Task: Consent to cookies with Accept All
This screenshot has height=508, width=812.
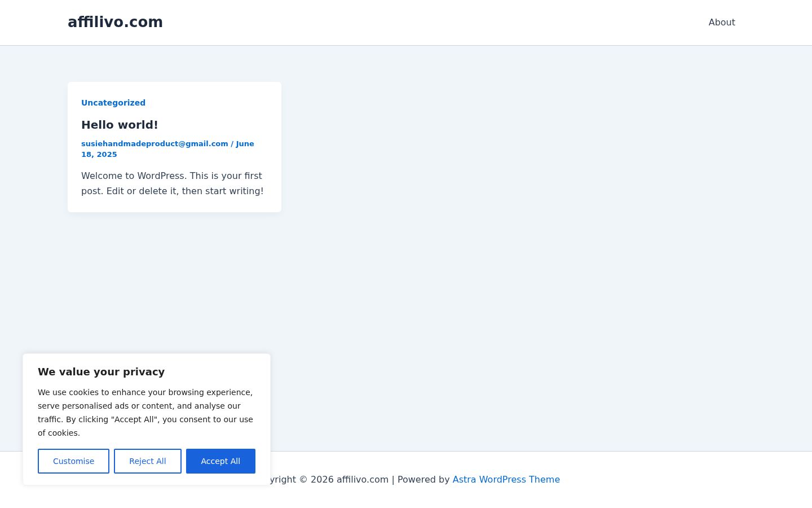Action: [220, 461]
